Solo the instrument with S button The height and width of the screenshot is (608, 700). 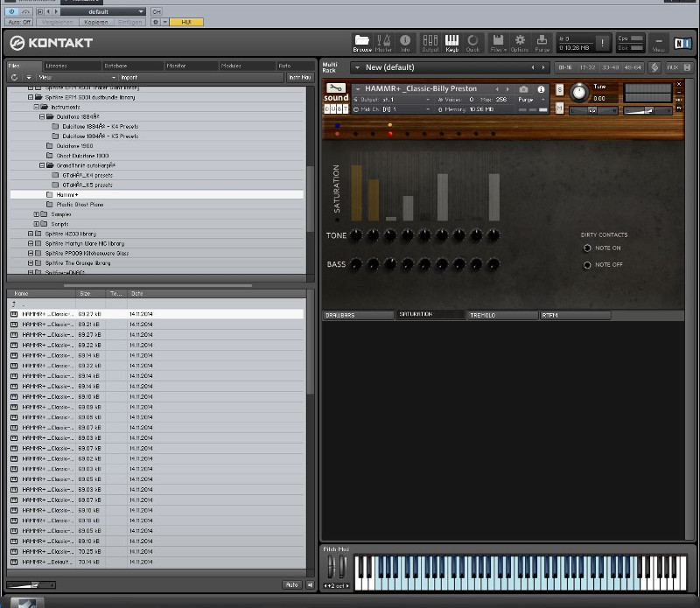(x=559, y=89)
